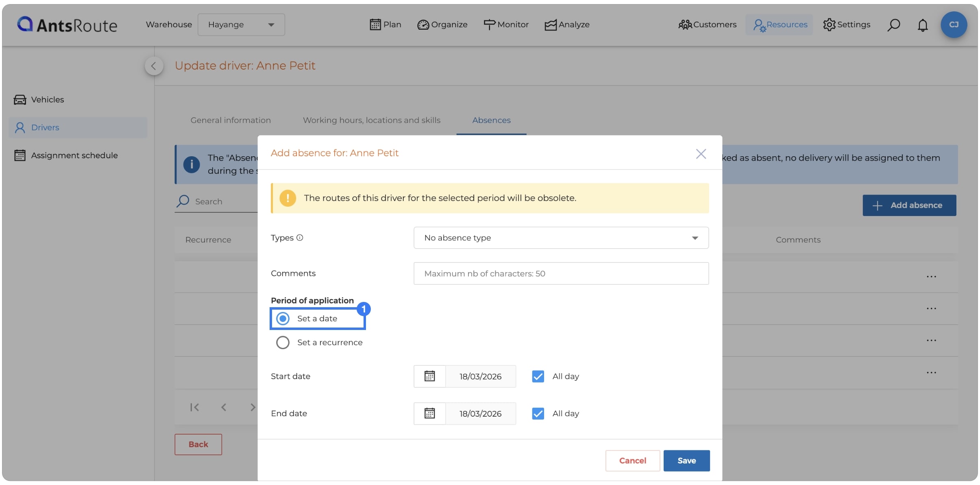The image size is (980, 485).
Task: Expand the No absence type dropdown
Action: [x=561, y=238]
